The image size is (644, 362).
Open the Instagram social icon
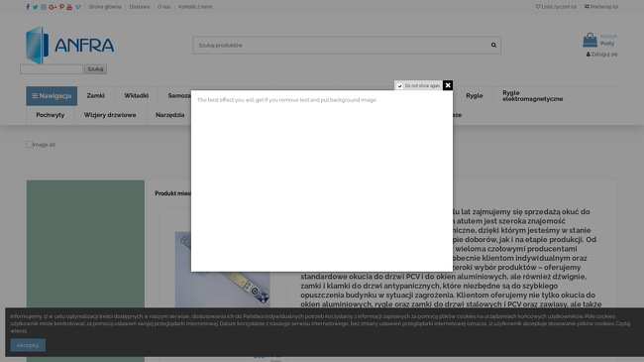(44, 7)
